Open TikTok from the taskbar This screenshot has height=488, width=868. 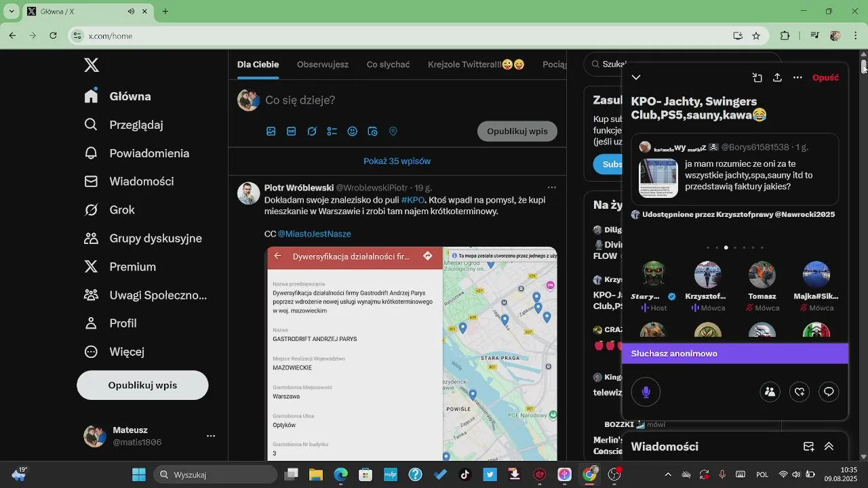point(465,474)
